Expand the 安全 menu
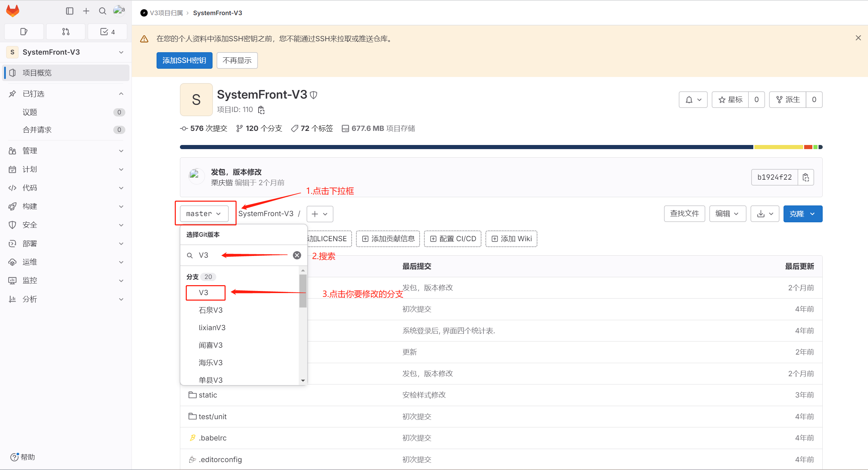Viewport: 868px width, 470px height. tap(65, 225)
